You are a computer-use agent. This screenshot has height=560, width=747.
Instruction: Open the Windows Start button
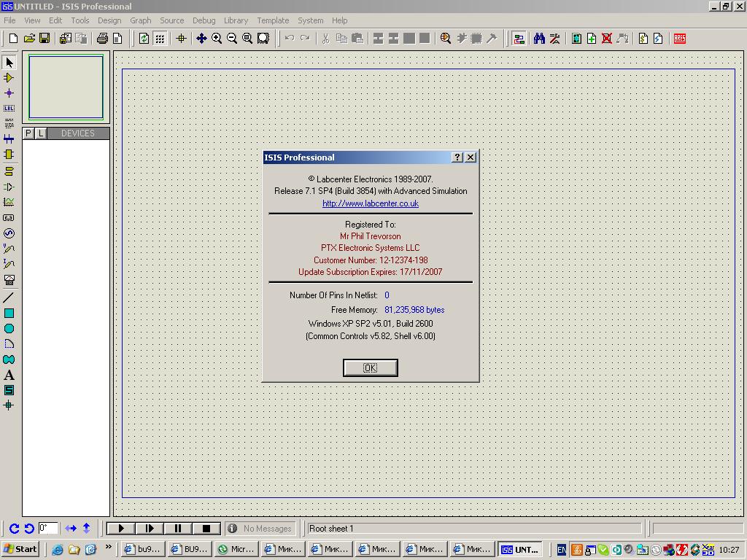coord(20,549)
